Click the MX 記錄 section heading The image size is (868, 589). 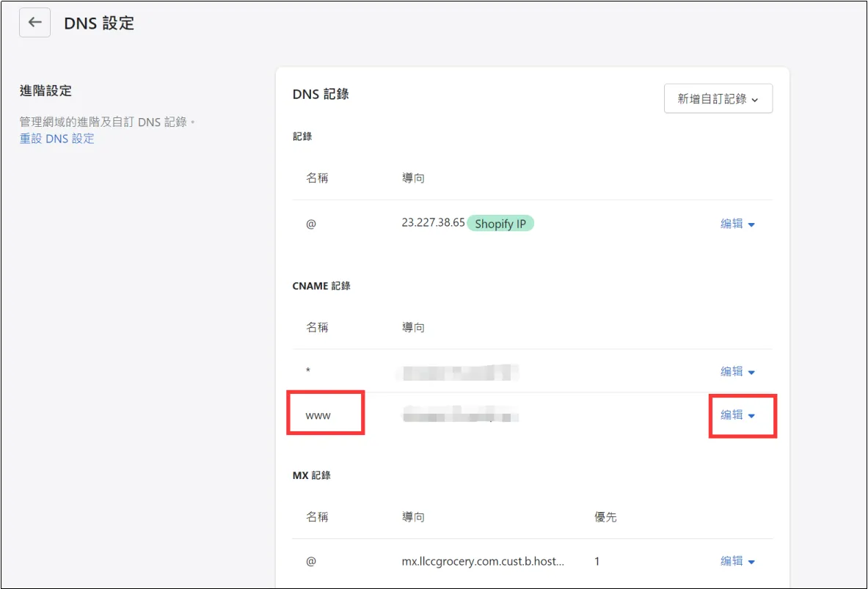[x=311, y=475]
